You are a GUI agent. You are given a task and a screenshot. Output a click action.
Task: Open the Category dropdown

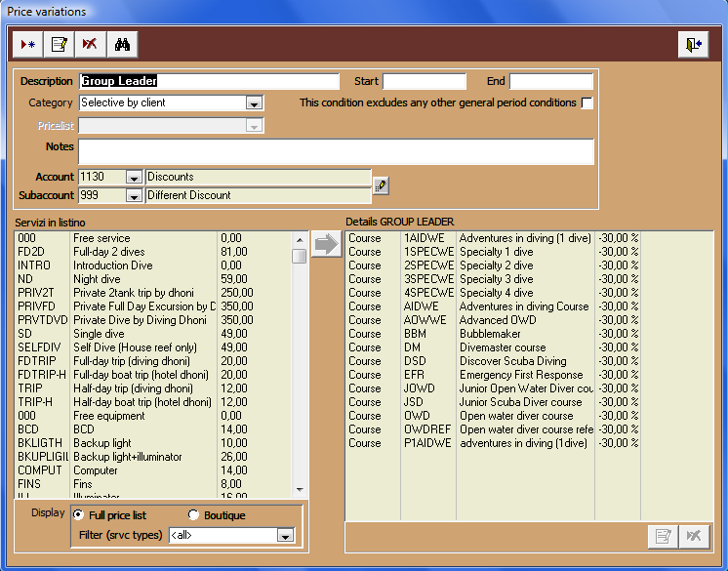254,102
